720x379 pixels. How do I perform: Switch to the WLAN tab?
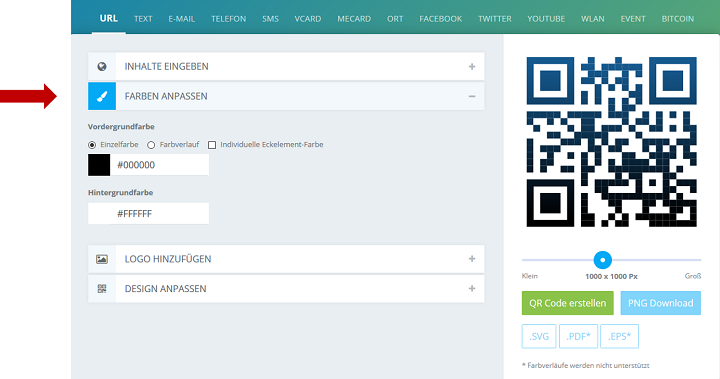coord(592,19)
